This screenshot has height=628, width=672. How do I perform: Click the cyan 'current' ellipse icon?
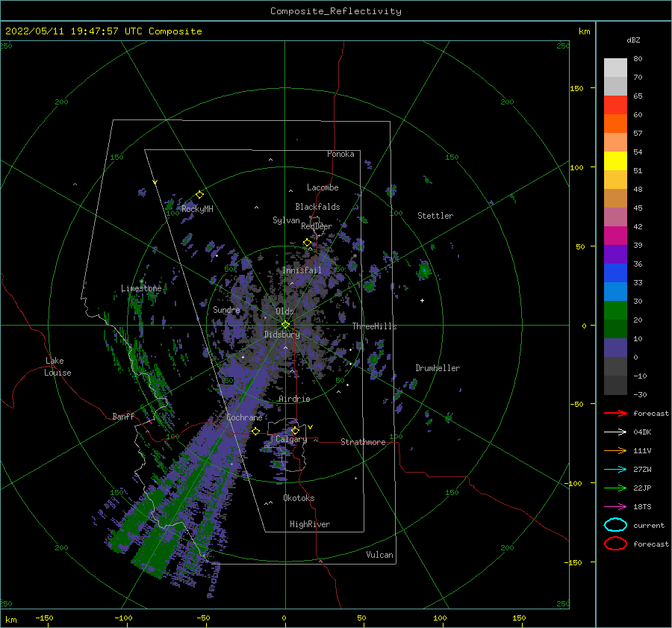coord(615,525)
